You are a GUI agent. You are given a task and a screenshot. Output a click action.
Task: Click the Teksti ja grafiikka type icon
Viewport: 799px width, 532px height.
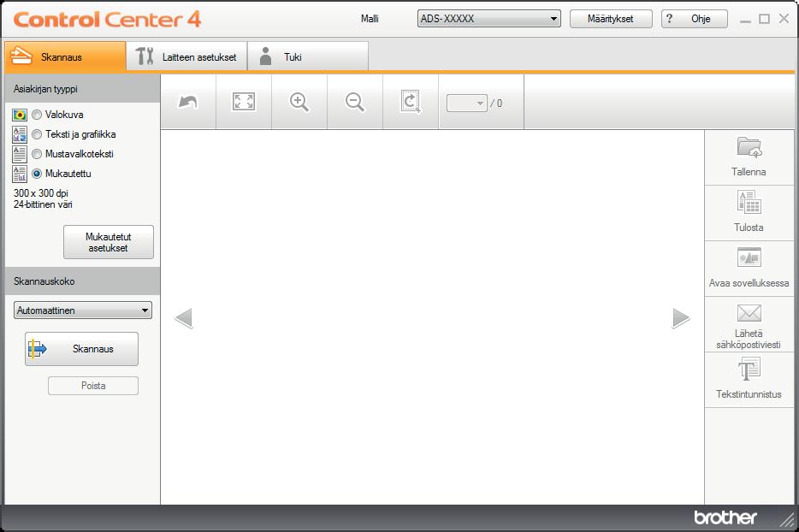pyautogui.click(x=20, y=134)
